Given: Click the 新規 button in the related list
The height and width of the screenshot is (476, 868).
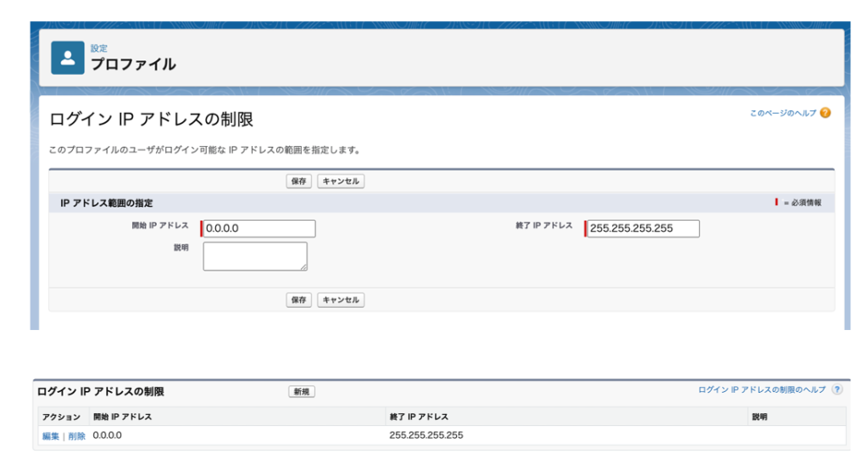Looking at the screenshot, I should 301,391.
